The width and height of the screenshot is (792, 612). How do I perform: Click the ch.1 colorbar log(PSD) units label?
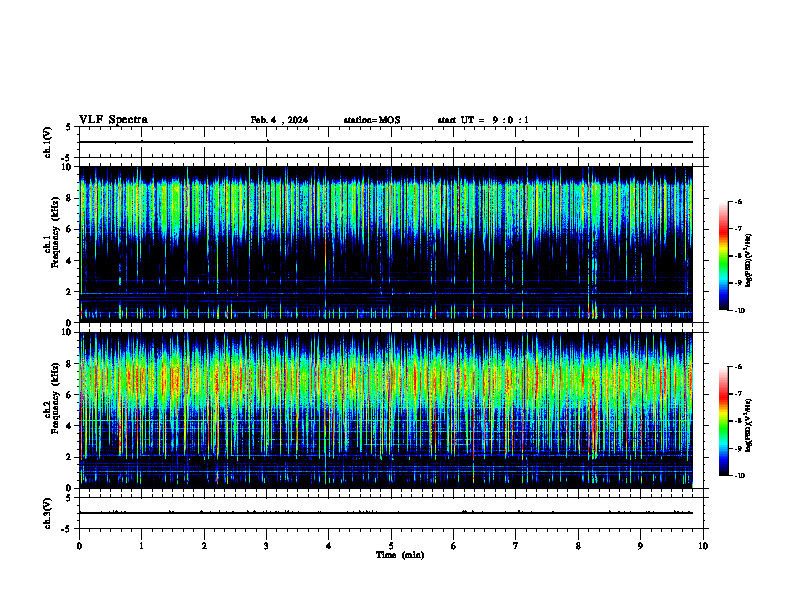(x=749, y=261)
